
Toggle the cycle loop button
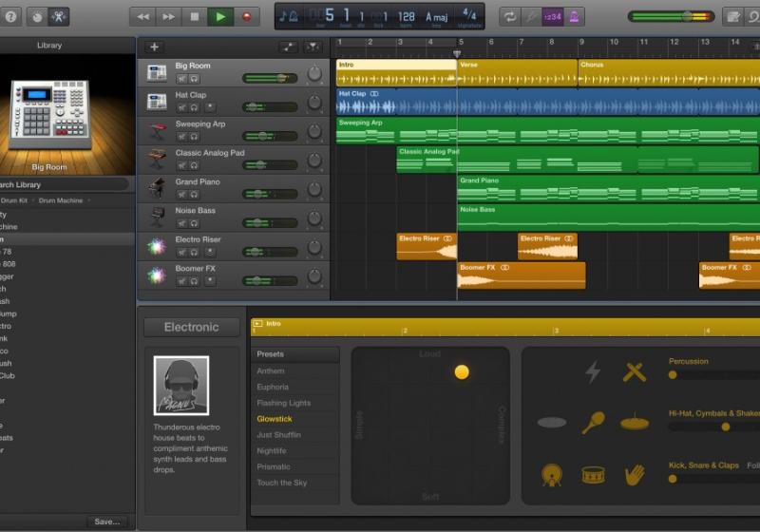pos(509,16)
